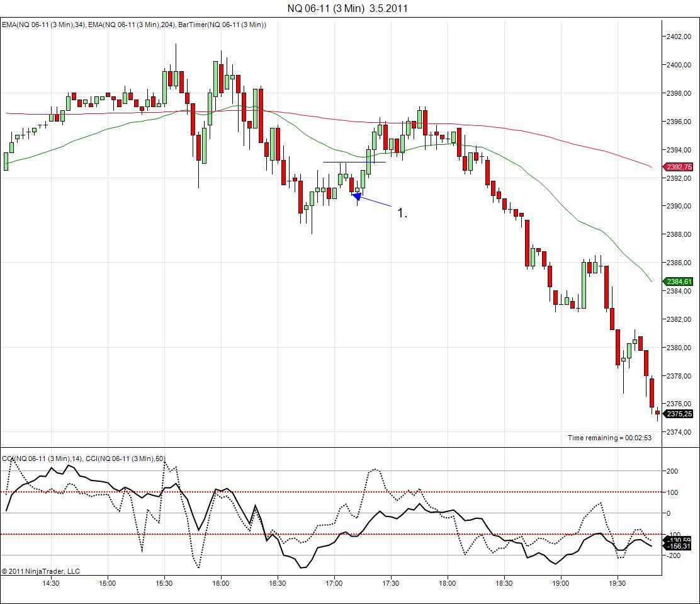Click the CCI panel -200 level label
Image resolution: width=700 pixels, height=604 pixels.
[x=672, y=556]
